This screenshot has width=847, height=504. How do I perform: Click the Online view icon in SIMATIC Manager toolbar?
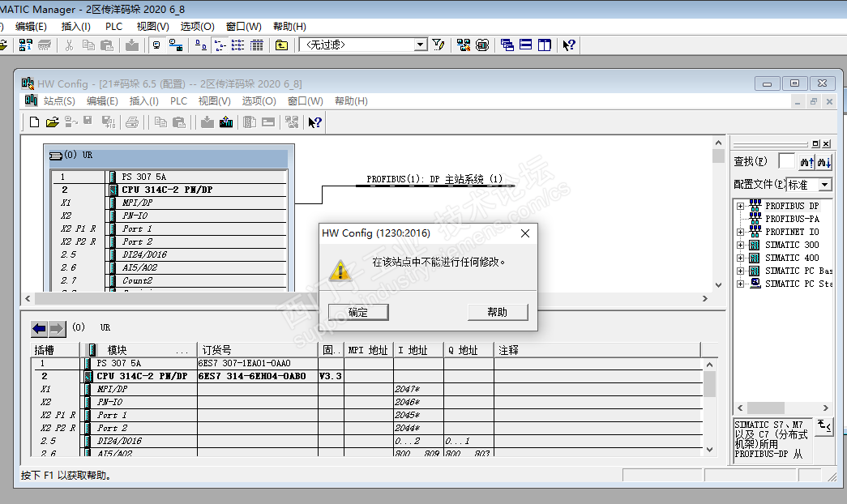coord(156,45)
